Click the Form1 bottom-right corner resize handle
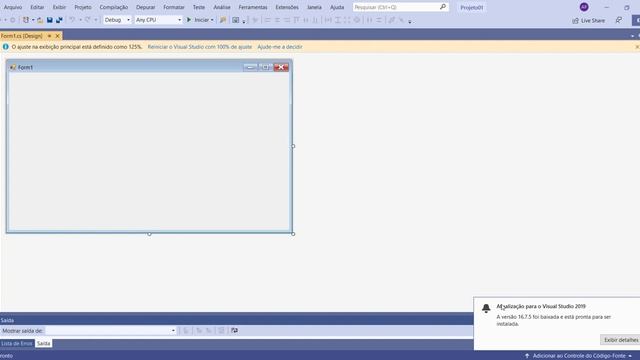 point(293,234)
